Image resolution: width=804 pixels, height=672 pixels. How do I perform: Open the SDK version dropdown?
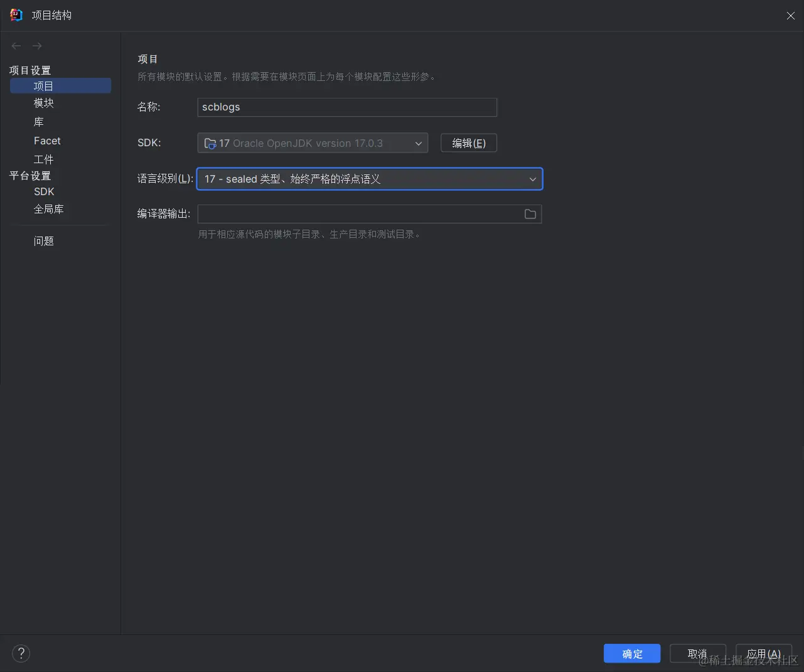[x=418, y=143]
